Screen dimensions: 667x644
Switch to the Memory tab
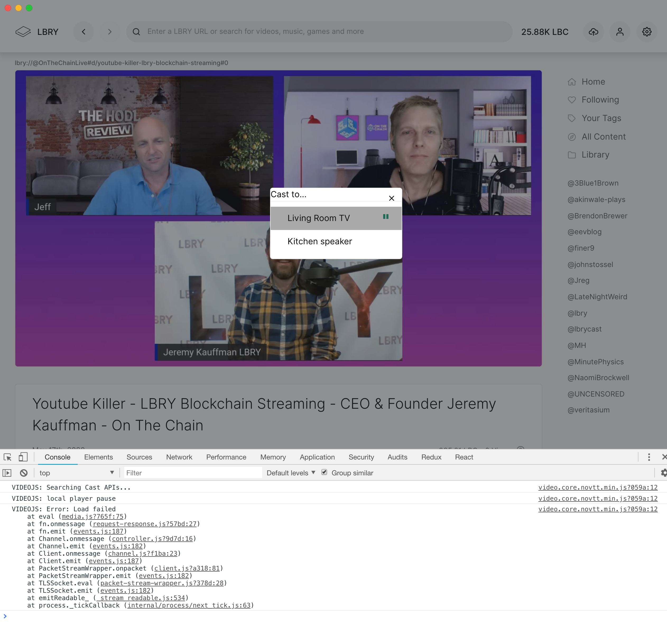[273, 457]
